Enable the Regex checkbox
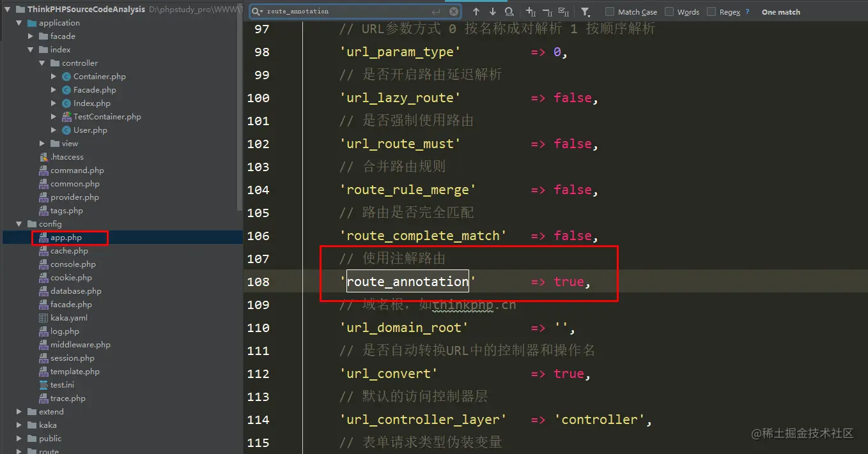 [x=711, y=11]
